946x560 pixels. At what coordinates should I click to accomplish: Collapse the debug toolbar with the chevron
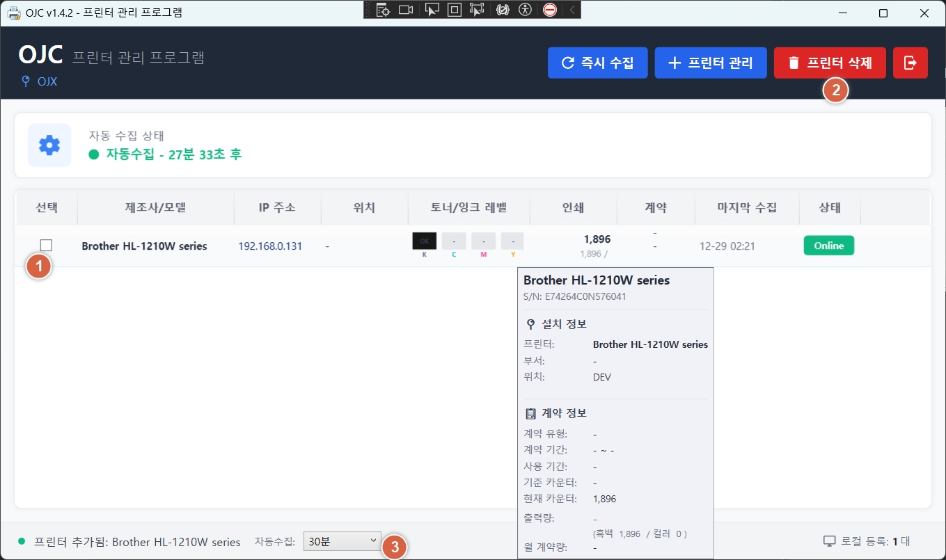click(x=571, y=10)
